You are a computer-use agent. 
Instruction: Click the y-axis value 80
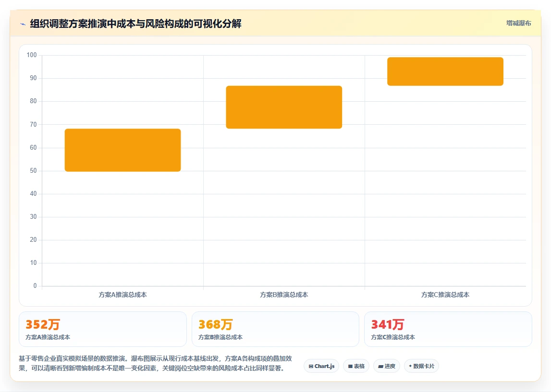(33, 101)
